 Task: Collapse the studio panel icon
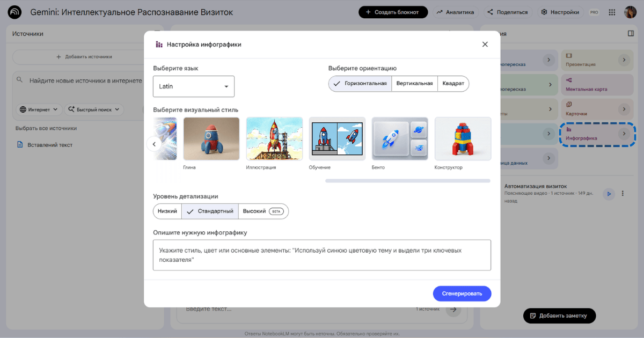pyautogui.click(x=631, y=33)
